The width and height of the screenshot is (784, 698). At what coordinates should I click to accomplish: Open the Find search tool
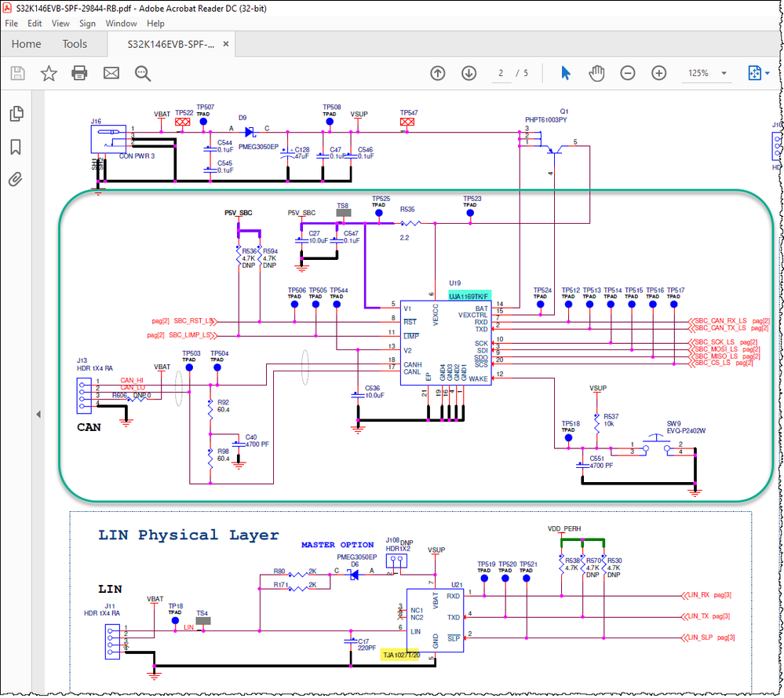(x=141, y=72)
